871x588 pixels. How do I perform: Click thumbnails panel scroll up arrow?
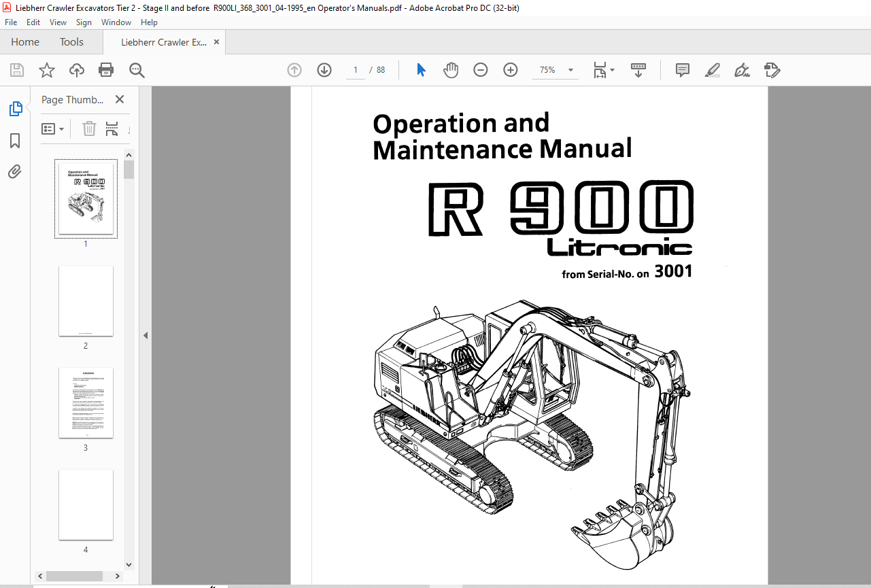[x=129, y=155]
